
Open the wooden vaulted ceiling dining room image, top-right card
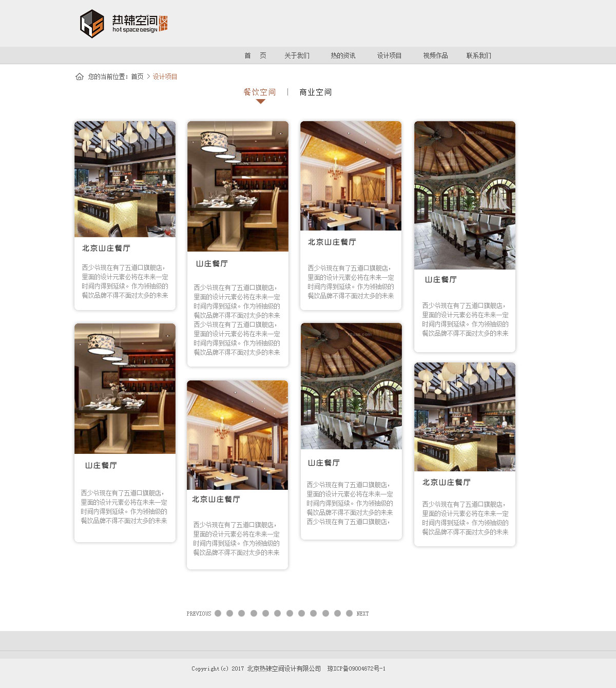click(x=465, y=195)
